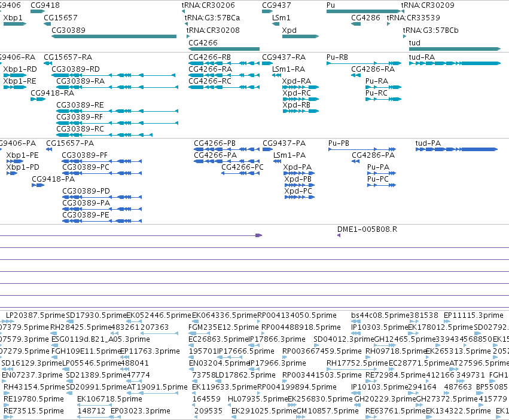Select the SD17930.5prime EST label

click(x=96, y=315)
